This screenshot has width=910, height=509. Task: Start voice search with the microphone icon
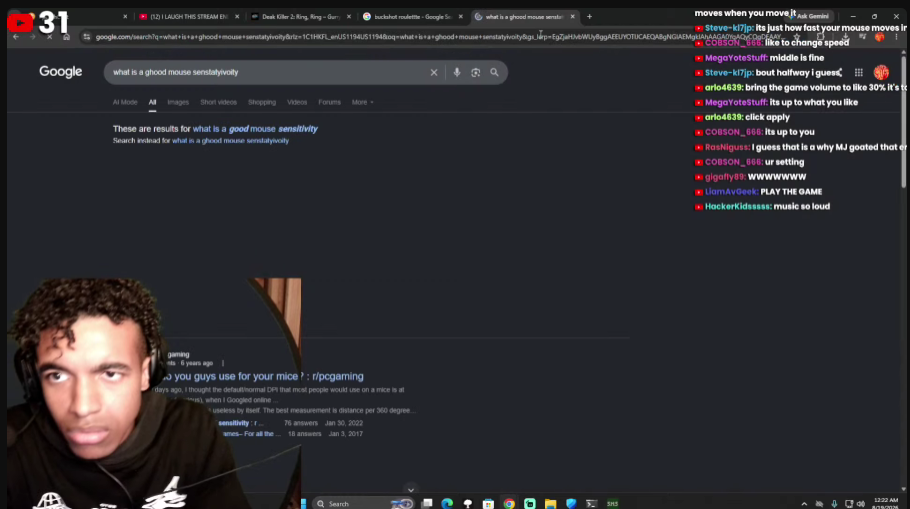click(457, 73)
